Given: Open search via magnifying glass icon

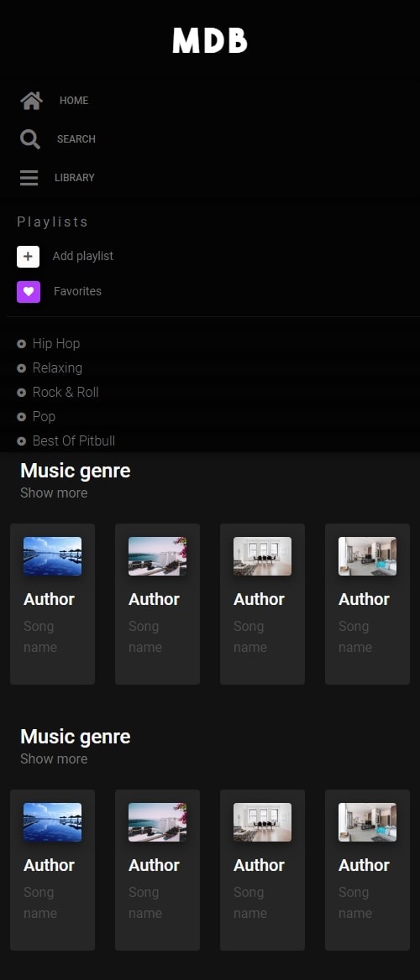Looking at the screenshot, I should point(30,138).
